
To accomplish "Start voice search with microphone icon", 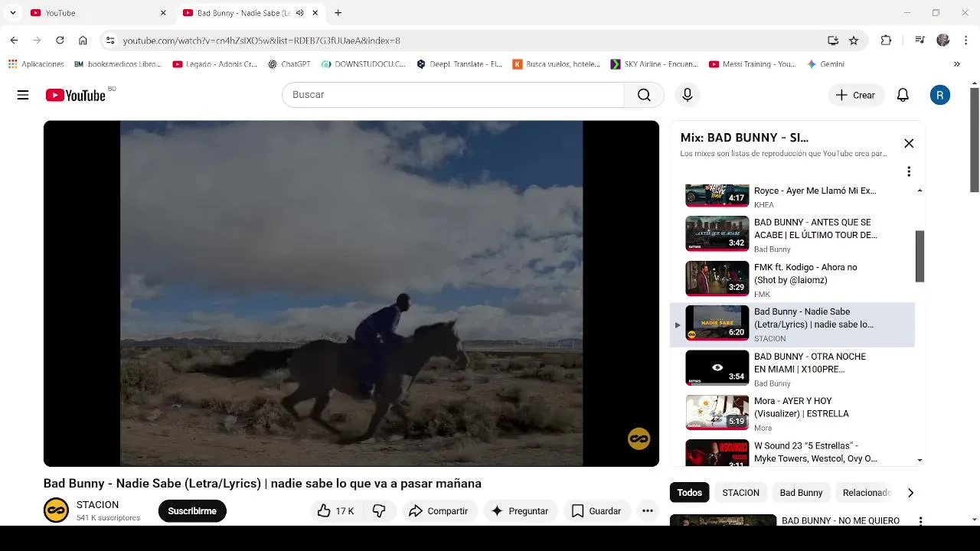I will coord(687,95).
